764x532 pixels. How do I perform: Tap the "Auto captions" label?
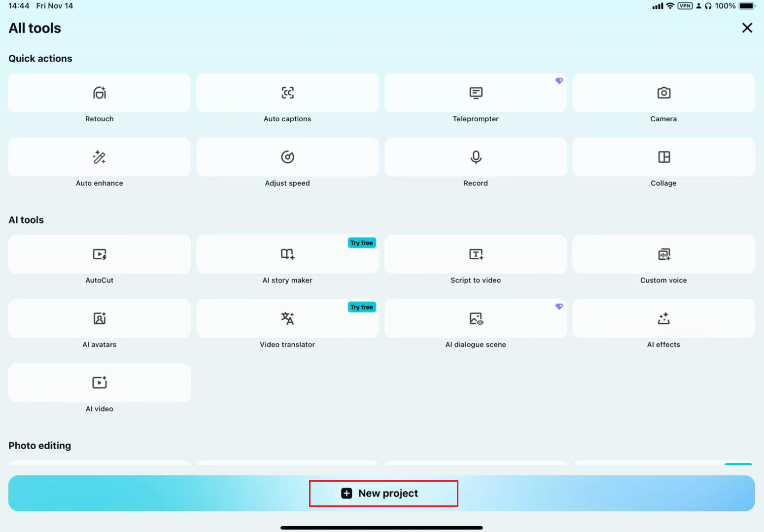click(287, 119)
